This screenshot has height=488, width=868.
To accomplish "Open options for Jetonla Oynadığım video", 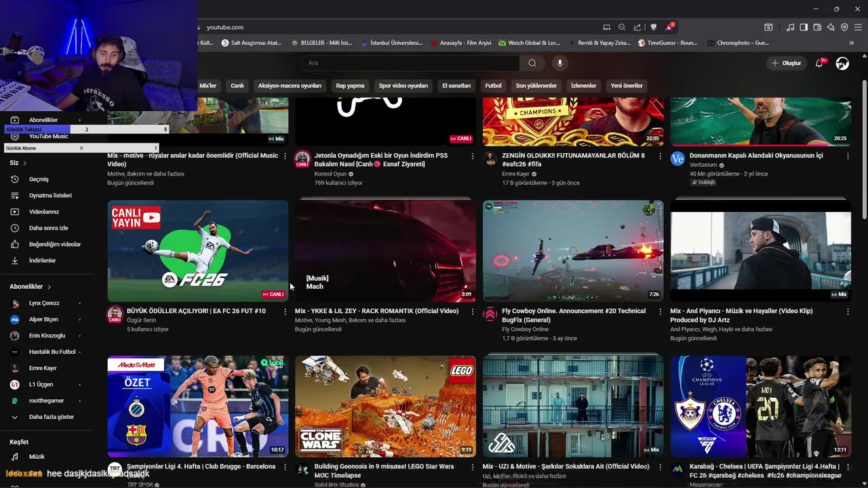I will pos(473,156).
